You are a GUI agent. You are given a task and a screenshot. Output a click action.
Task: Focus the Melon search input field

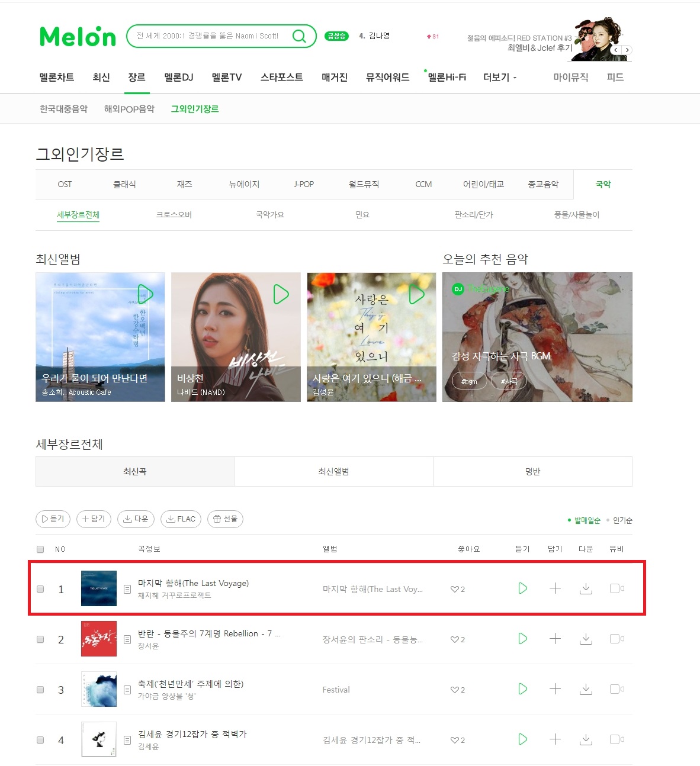(x=212, y=36)
